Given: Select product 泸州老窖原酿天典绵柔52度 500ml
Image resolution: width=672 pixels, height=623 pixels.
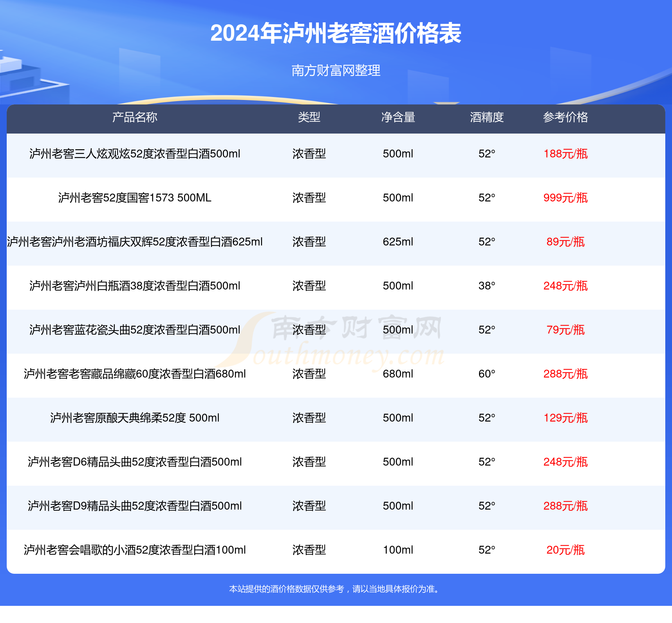Looking at the screenshot, I should 135,418.
